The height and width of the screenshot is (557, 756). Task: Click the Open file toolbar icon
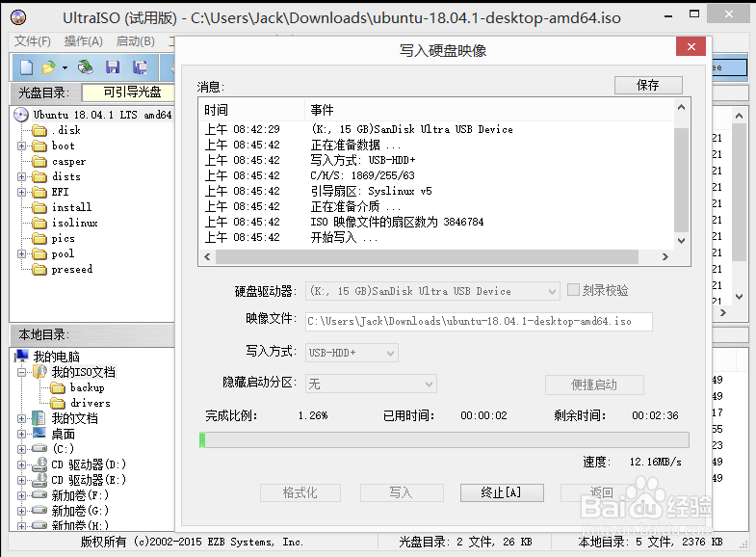click(x=48, y=67)
